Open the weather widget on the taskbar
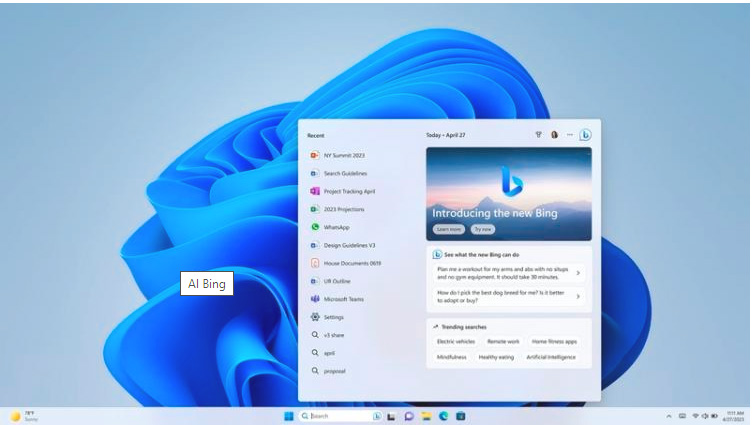Image resolution: width=753 pixels, height=425 pixels. (x=24, y=416)
